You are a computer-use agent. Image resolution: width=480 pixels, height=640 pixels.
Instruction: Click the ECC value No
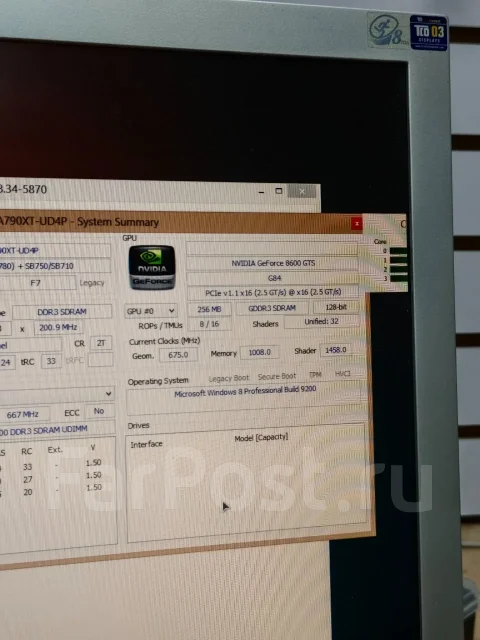coord(99,411)
